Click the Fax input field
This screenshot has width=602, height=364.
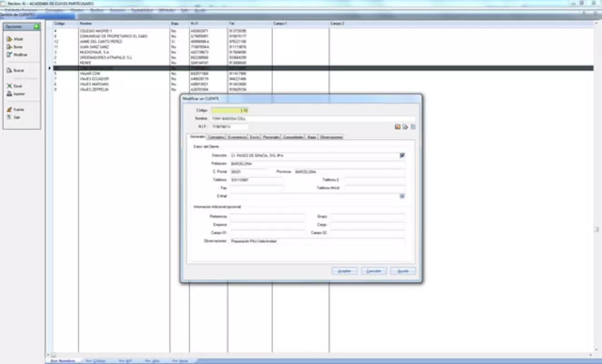pos(257,188)
